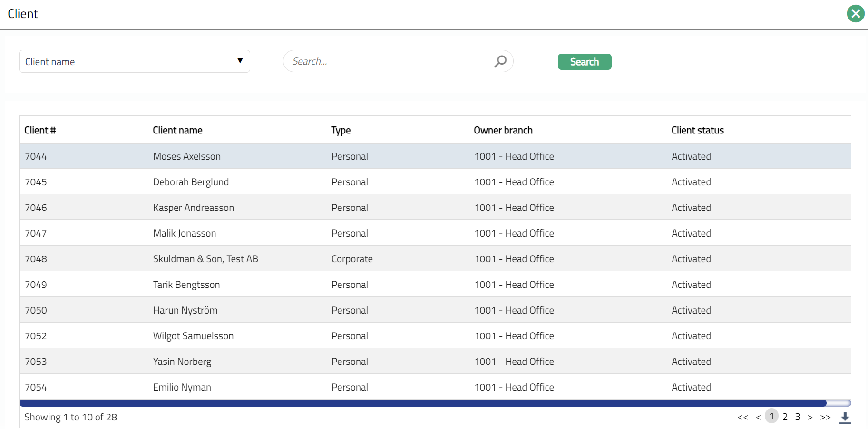Viewport: 868px width, 429px height.
Task: Download the client list via download icon
Action: coord(845,417)
